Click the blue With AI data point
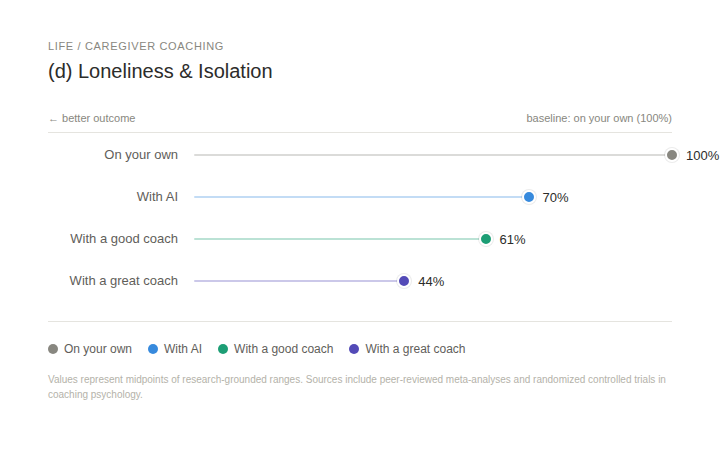Image resolution: width=720 pixels, height=456 pixels. (529, 197)
